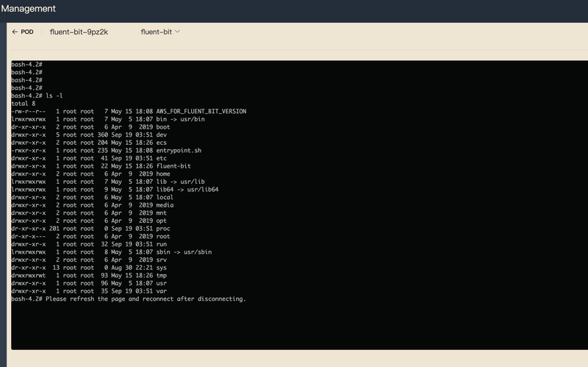The width and height of the screenshot is (588, 367).
Task: Click the run directory row
Action: tap(89, 244)
